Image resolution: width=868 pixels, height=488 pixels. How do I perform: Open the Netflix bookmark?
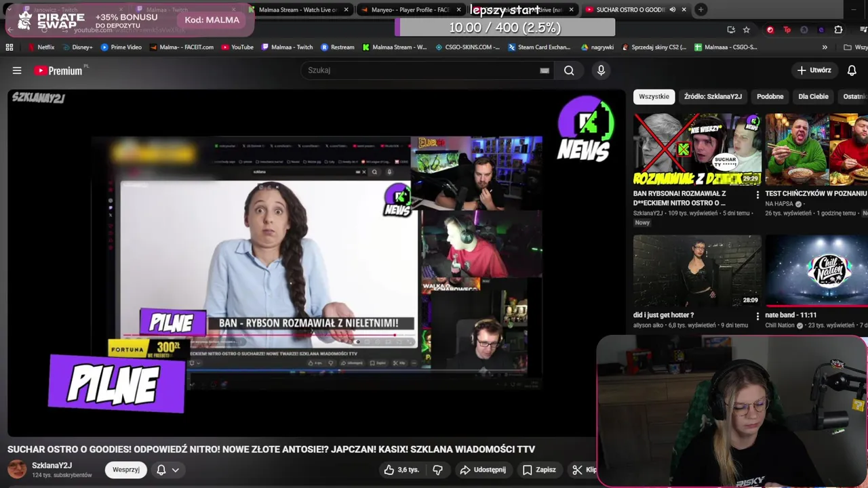[41, 47]
